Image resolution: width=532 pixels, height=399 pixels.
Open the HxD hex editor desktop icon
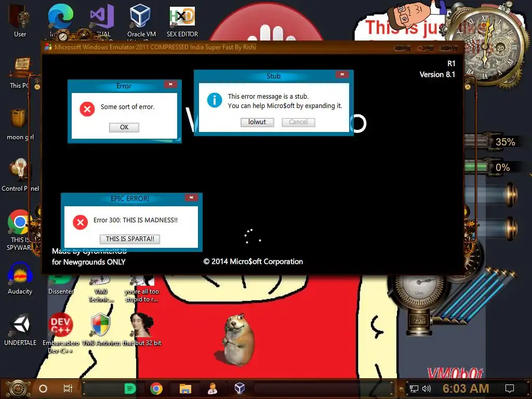pyautogui.click(x=182, y=20)
